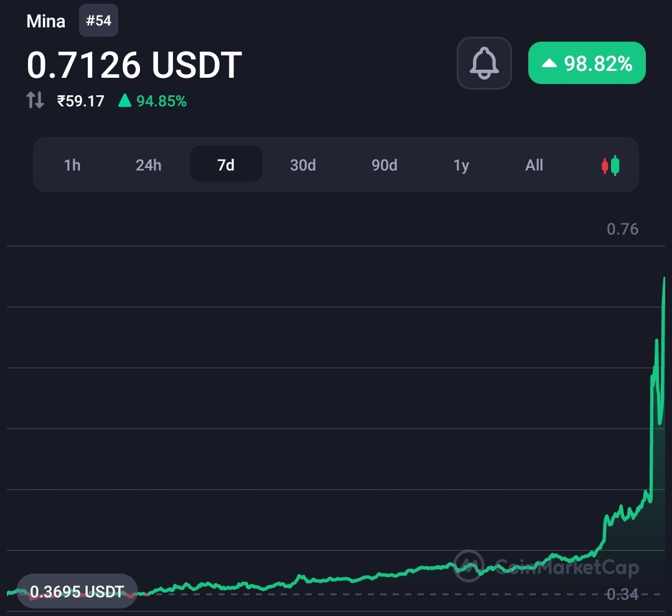
Task: Select the 1h timeframe tab
Action: coord(72,165)
